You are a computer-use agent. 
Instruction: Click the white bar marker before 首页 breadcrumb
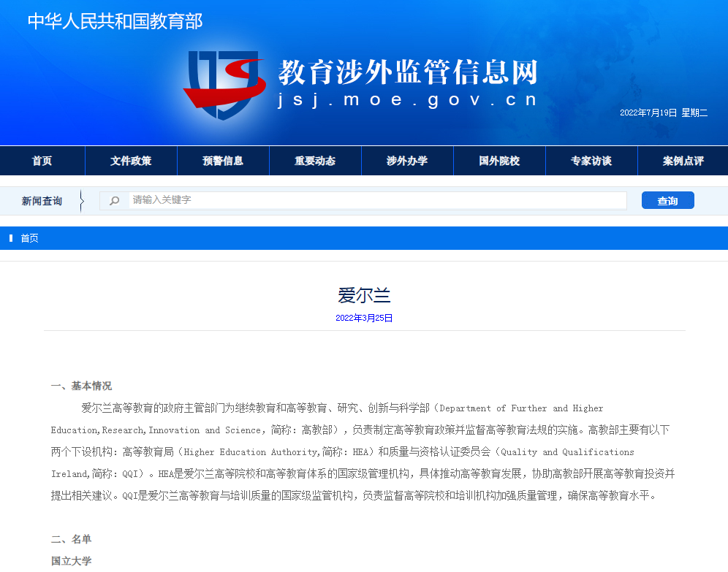[x=11, y=238]
